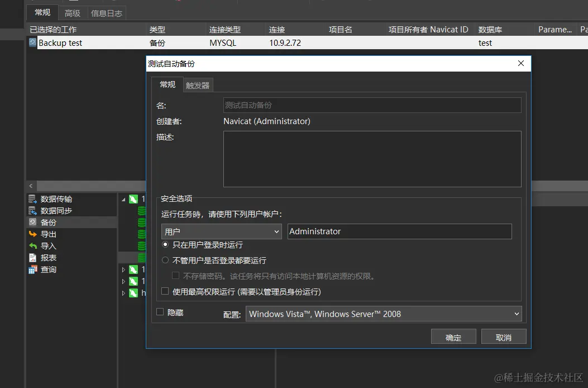Click the 取消 cancel button
Viewport: 588px width, 388px height.
(504, 337)
